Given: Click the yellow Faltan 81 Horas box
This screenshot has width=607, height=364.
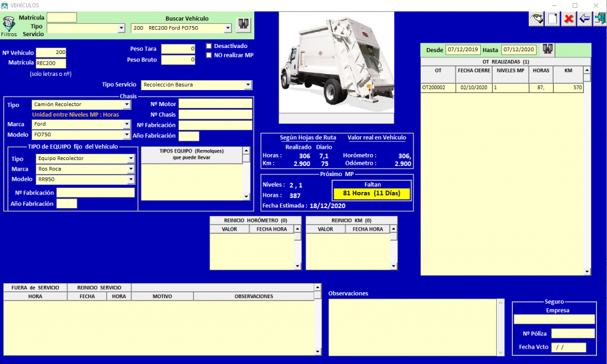Looking at the screenshot, I should click(372, 193).
